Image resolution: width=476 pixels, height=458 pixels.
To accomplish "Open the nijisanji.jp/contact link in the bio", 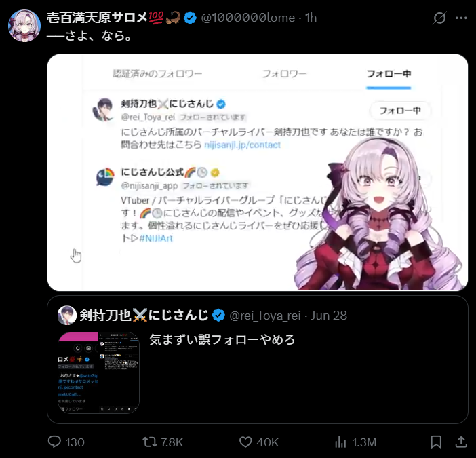I will coord(242,145).
